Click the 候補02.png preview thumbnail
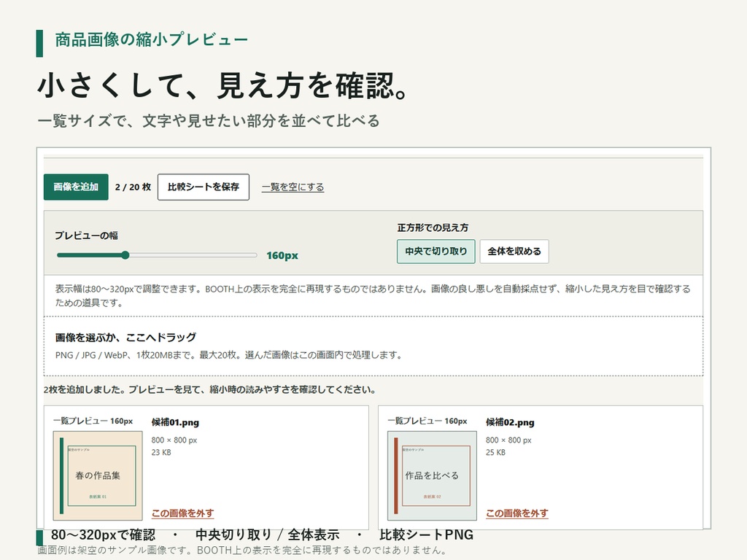Viewport: 747px width, 560px height. 432,475
